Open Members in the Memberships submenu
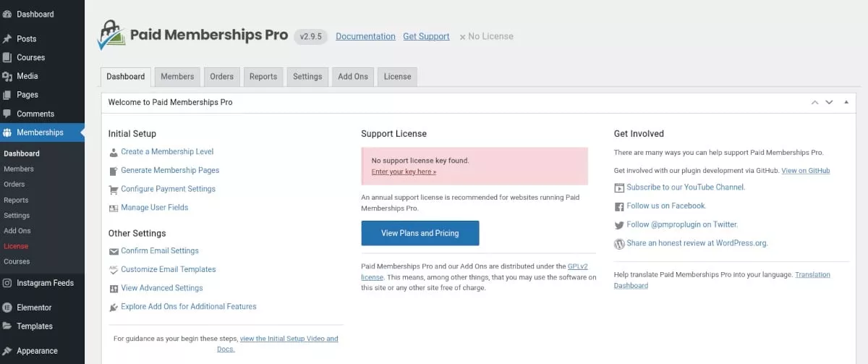 pyautogui.click(x=19, y=169)
